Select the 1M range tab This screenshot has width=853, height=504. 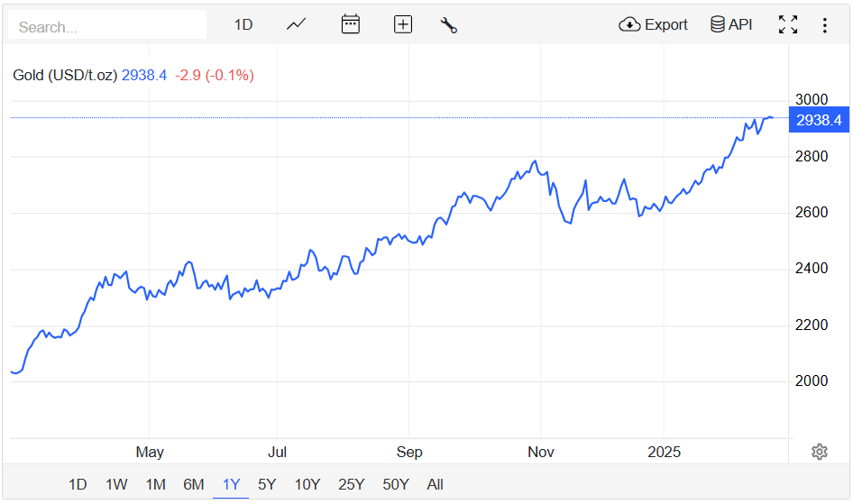155,484
